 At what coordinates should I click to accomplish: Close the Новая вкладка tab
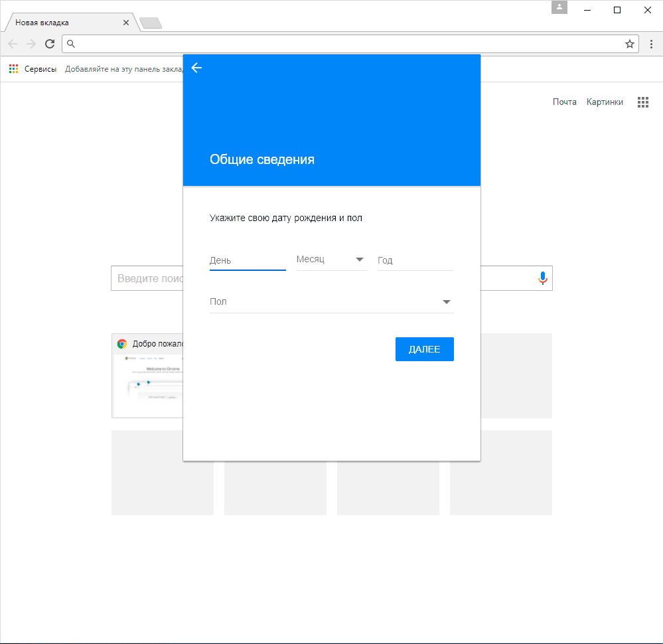point(126,23)
